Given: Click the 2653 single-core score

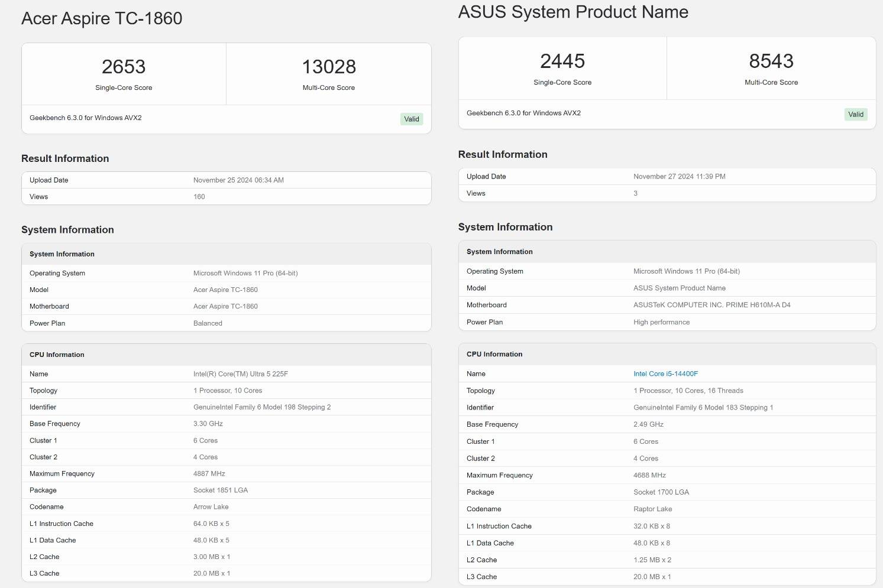Looking at the screenshot, I should click(124, 67).
